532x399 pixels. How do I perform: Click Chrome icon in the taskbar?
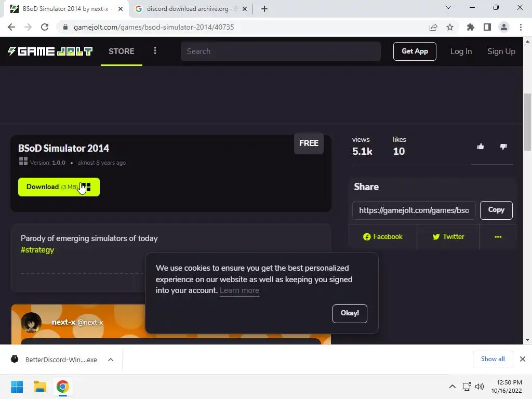[x=62, y=387]
